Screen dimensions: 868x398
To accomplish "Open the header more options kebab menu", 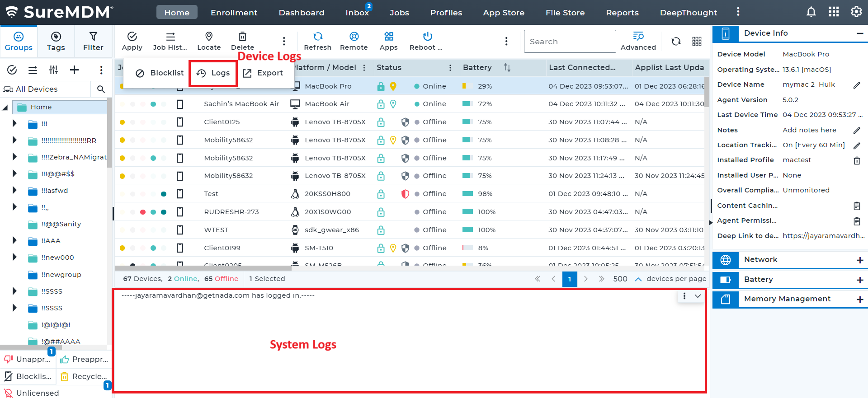I will [738, 12].
